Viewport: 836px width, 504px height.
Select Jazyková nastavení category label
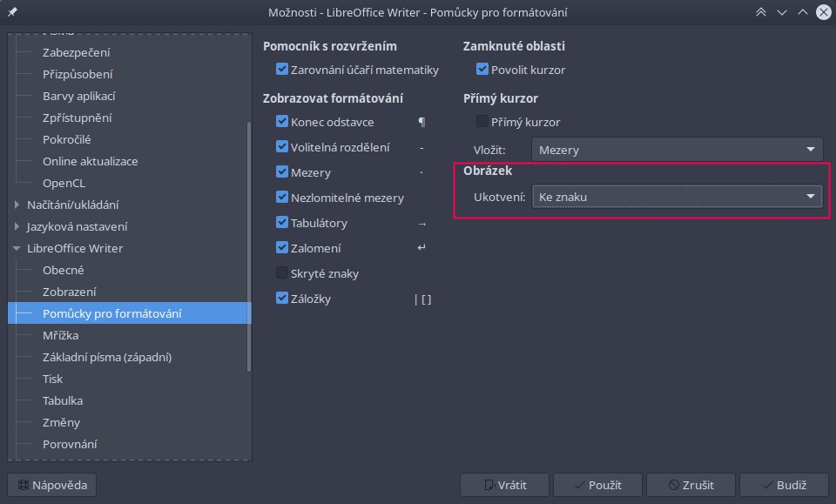click(x=78, y=226)
